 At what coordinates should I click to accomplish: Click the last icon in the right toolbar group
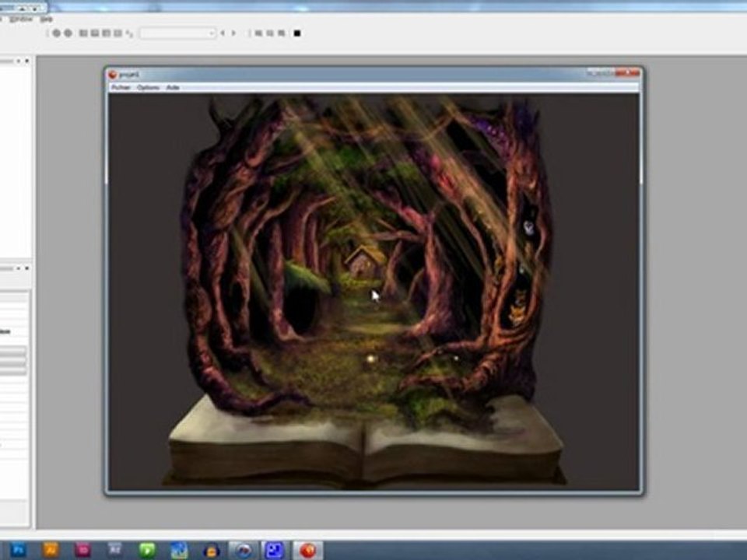click(x=282, y=33)
